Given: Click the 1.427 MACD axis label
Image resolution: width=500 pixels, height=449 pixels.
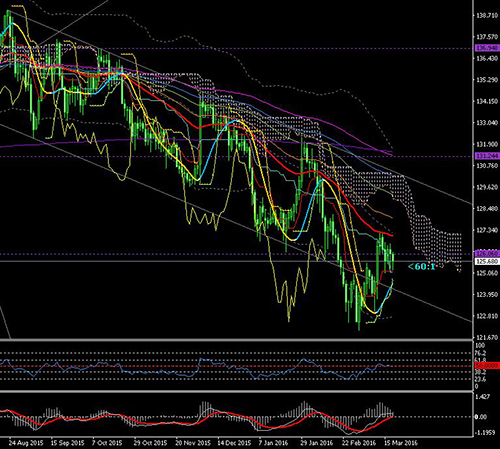Looking at the screenshot, I should coord(482,397).
